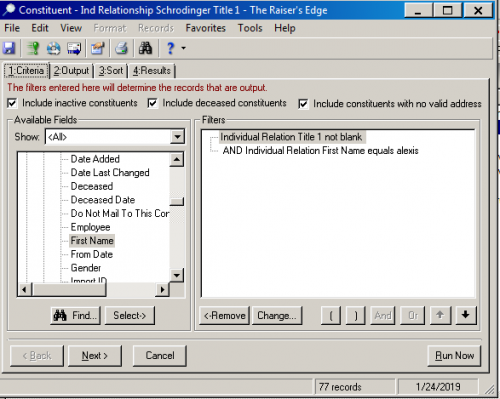The image size is (500, 399).
Task: Switch to the 4:Results tab
Action: tap(152, 71)
